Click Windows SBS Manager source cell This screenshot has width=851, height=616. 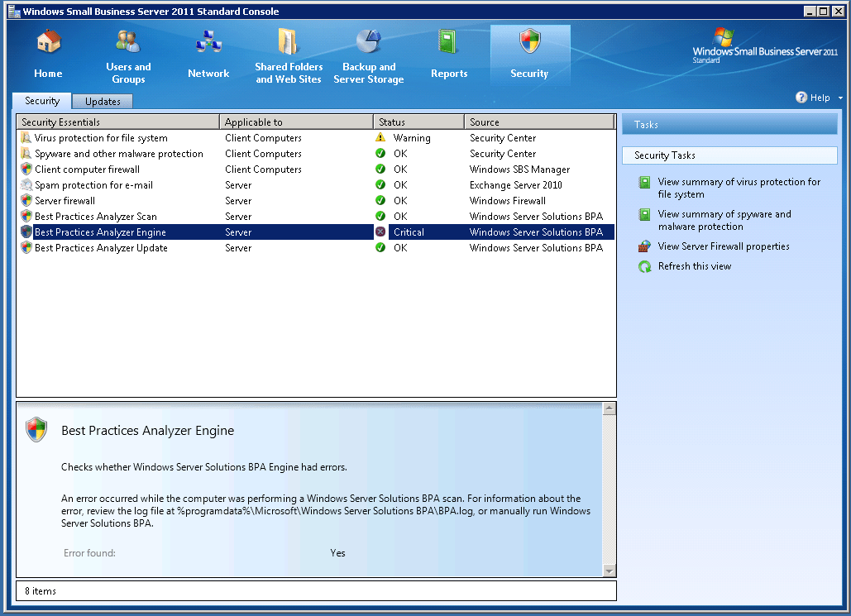[519, 170]
